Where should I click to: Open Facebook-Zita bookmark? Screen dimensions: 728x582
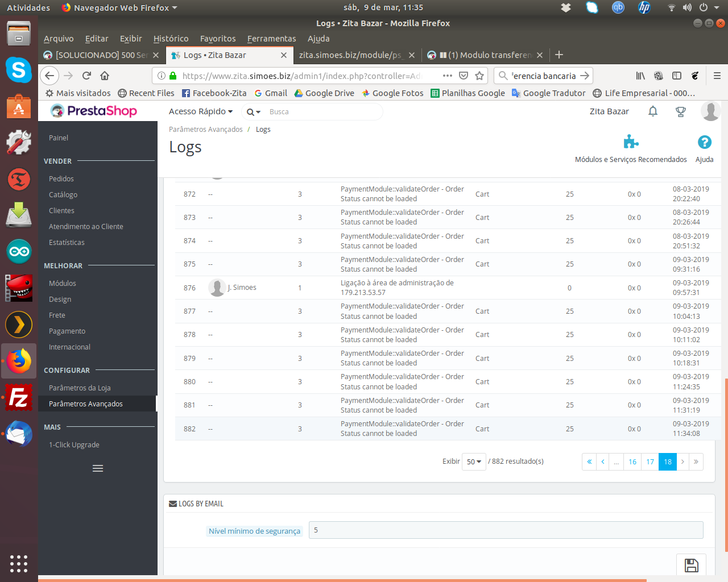coord(214,93)
